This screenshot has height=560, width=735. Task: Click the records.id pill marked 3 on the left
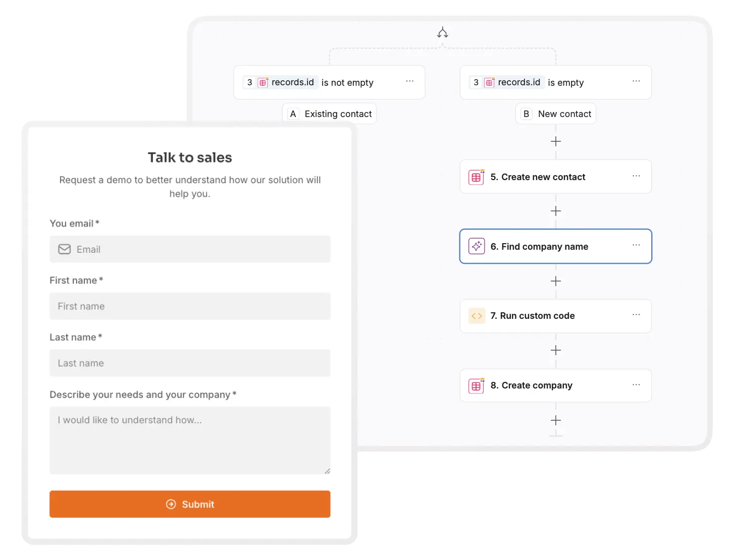pyautogui.click(x=280, y=82)
